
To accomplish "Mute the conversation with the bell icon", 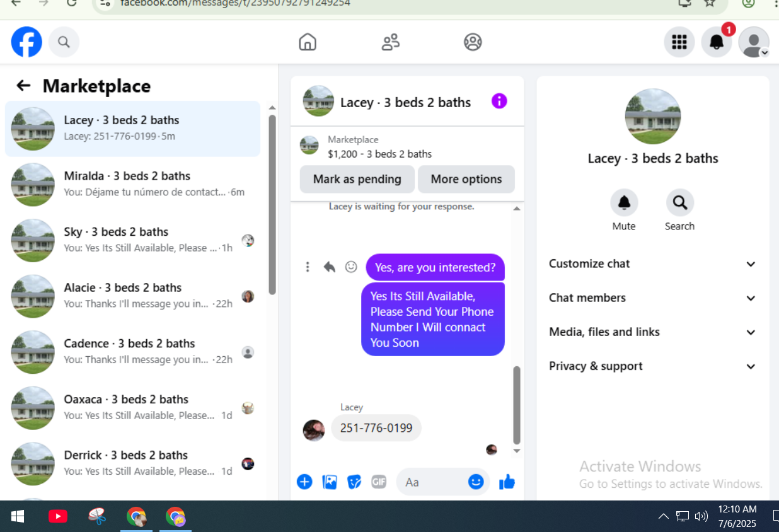I will 624,203.
